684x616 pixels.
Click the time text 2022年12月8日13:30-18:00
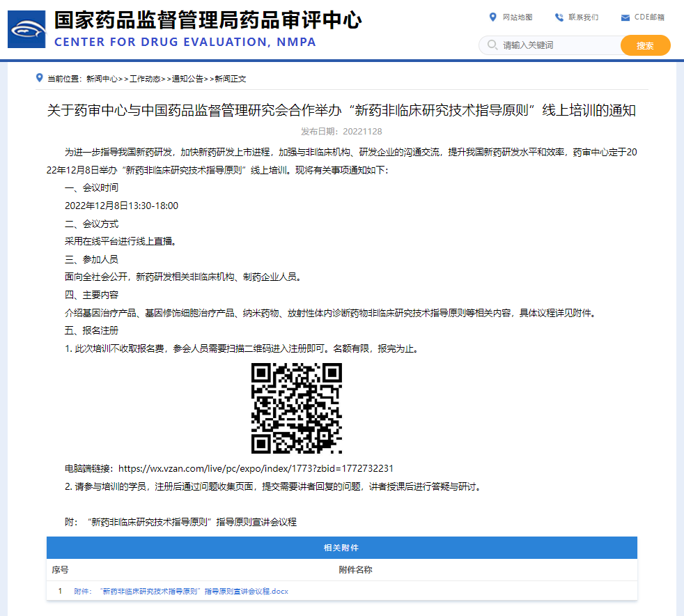point(121,206)
